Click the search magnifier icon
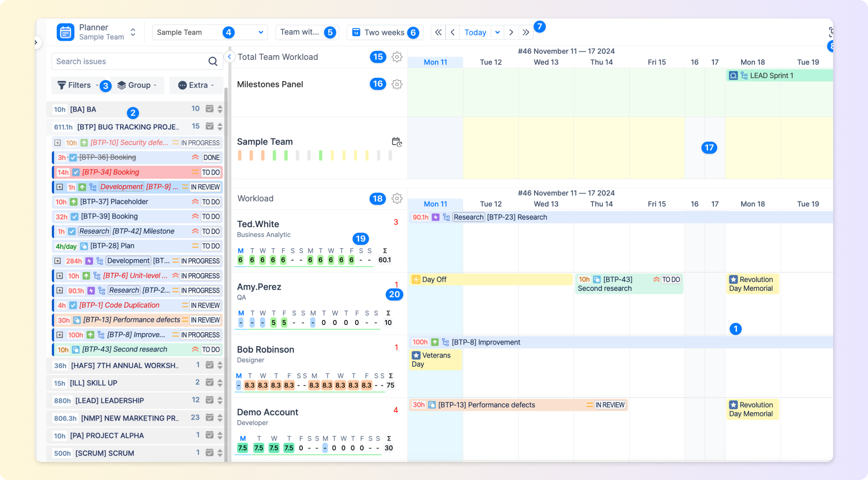The width and height of the screenshot is (868, 480). 212,62
